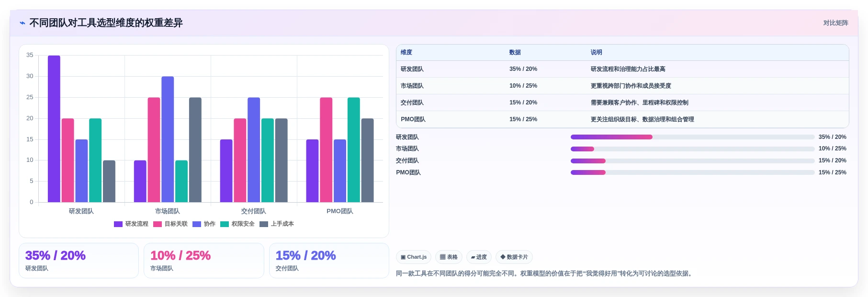Screen dimensions: 868x297
Task: Open the 15% / 20% 交付团队 stat card
Action: [329, 261]
